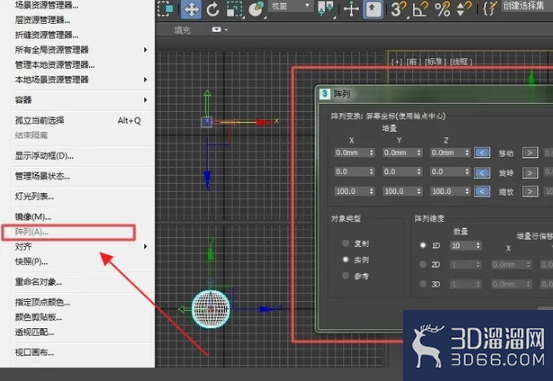
Task: Select the 参考 object type radio
Action: (x=346, y=276)
